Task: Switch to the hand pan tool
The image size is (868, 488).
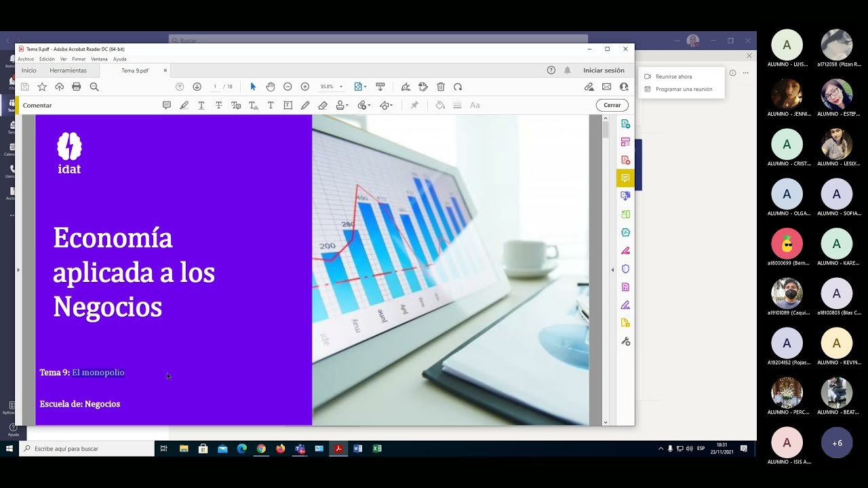Action: [271, 87]
